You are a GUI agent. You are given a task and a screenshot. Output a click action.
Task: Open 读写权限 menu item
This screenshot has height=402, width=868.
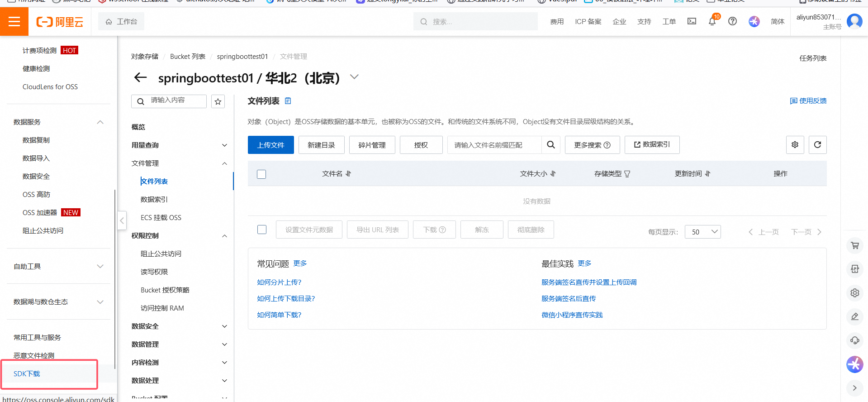pyautogui.click(x=154, y=272)
